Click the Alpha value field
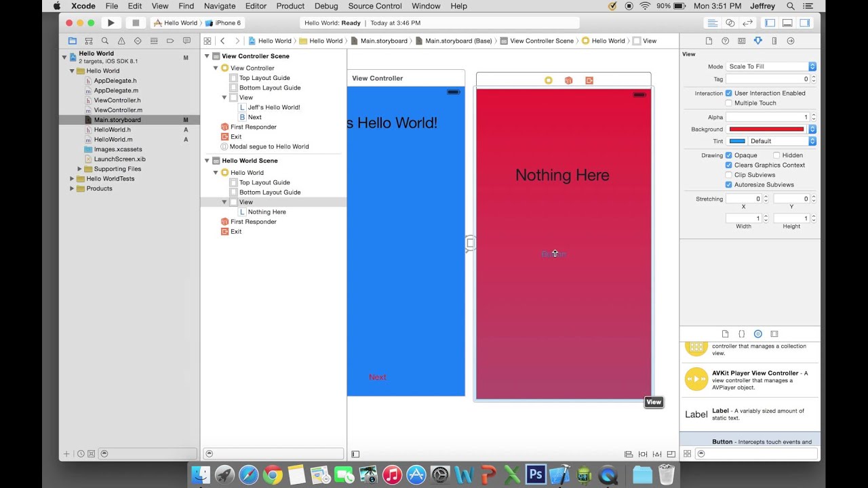Viewport: 868px width, 488px height. [768, 117]
